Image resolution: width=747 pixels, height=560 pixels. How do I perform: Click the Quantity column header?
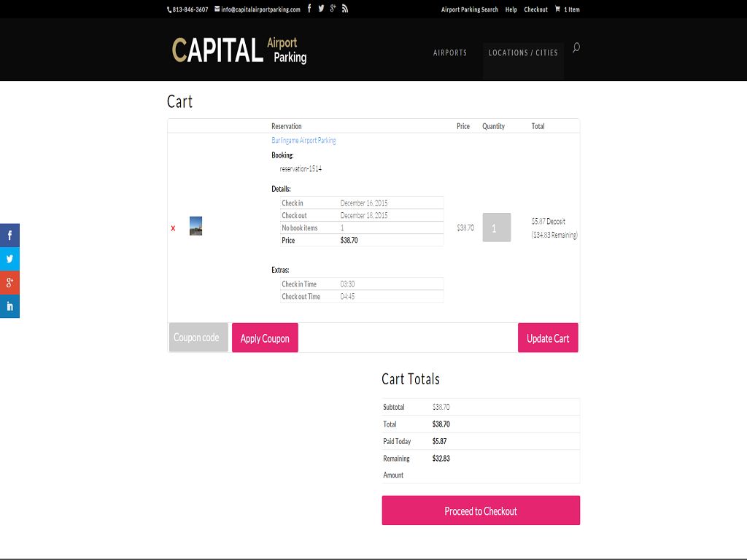[493, 126]
